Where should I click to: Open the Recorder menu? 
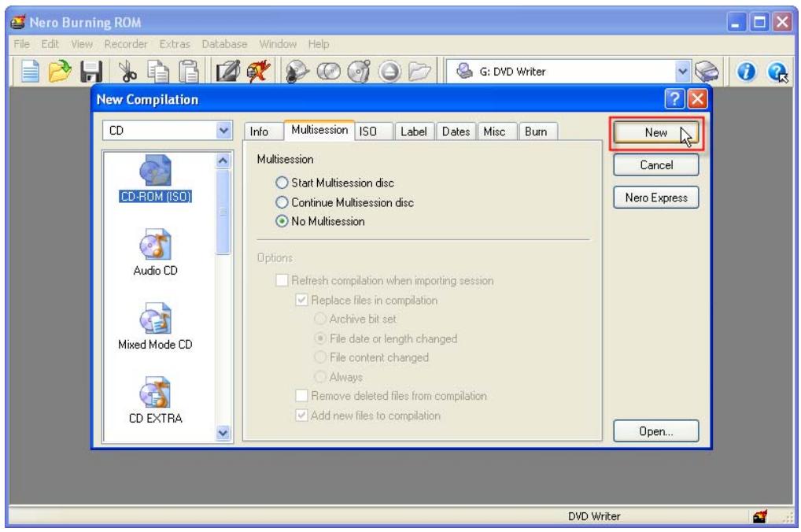click(126, 44)
